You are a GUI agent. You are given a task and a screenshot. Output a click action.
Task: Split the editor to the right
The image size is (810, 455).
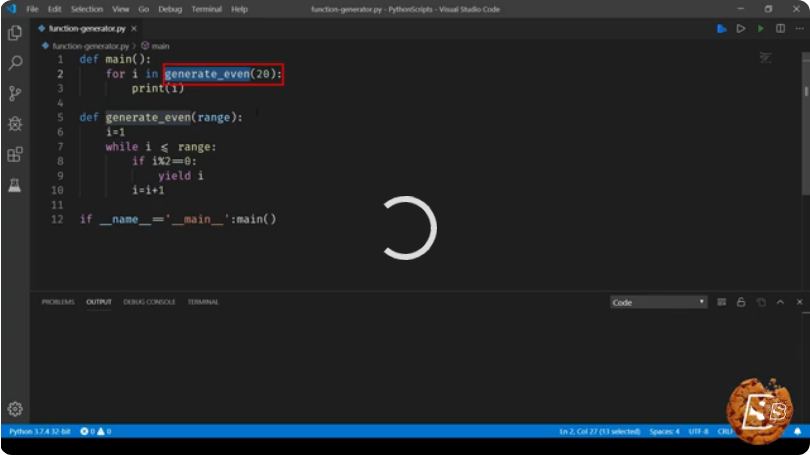(780, 29)
